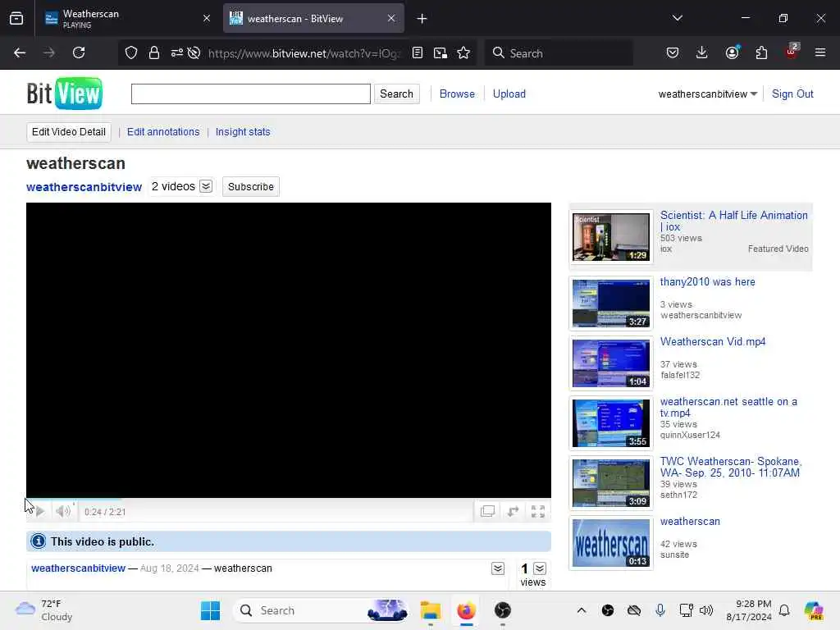Viewport: 840px width, 630px height.
Task: Enter fullscreen mode in video player
Action: click(538, 512)
